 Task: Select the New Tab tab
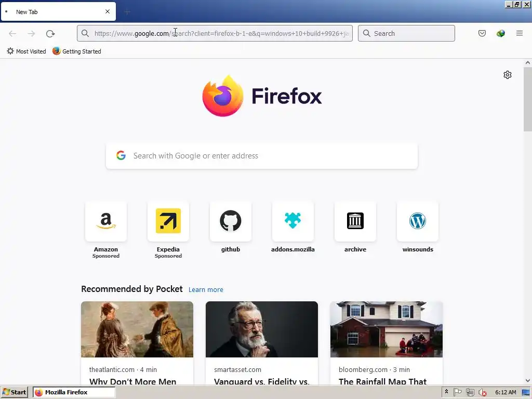coord(58,11)
